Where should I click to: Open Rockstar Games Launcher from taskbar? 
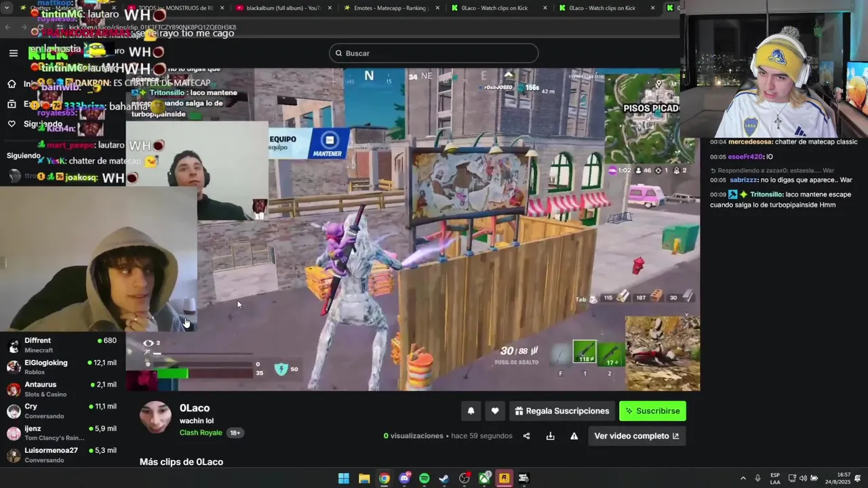click(x=504, y=479)
